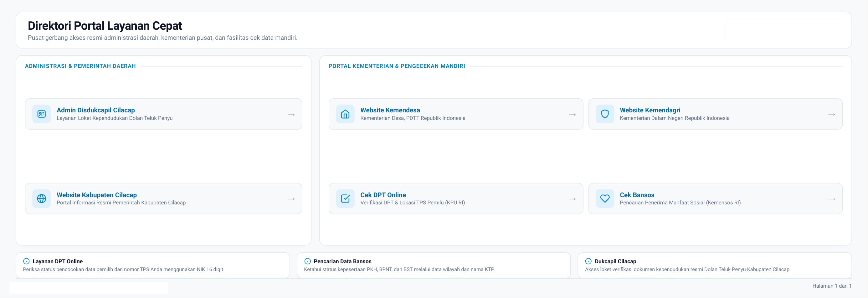The width and height of the screenshot is (868, 298).
Task: Click the 'Pencarian Data Bansos' info title
Action: [x=342, y=261]
